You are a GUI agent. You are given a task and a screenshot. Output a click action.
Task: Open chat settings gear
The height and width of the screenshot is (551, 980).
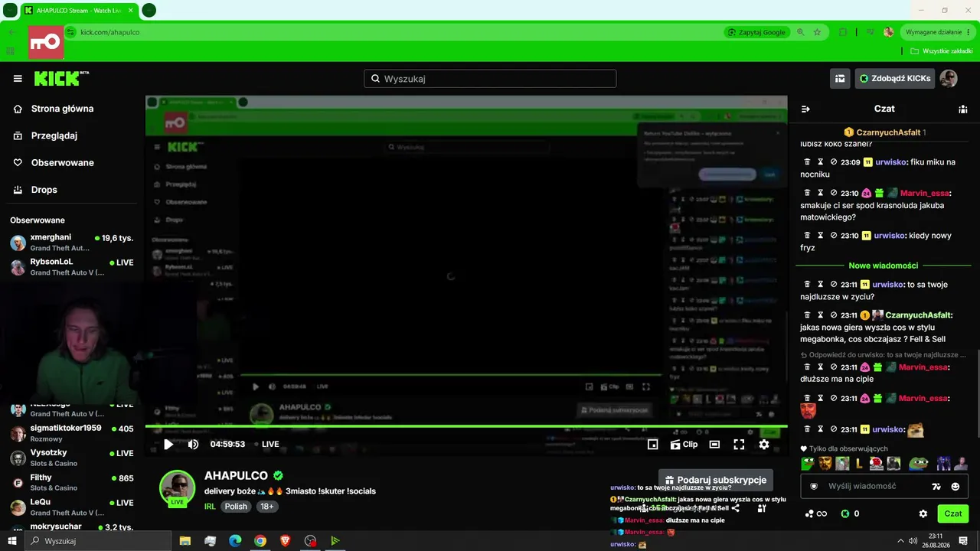923,514
